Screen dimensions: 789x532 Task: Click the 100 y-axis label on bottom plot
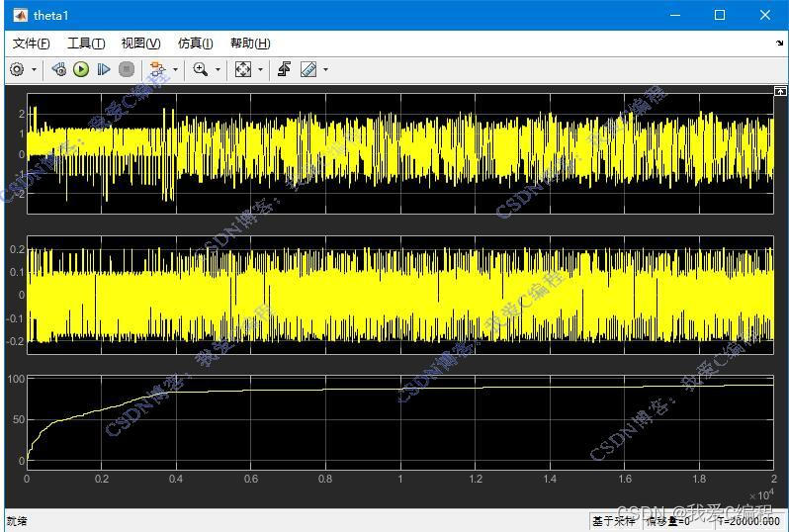pos(16,379)
